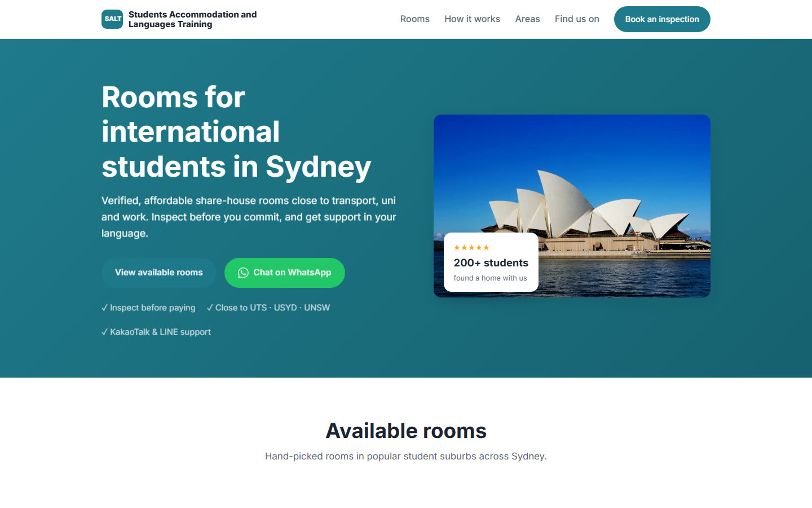Click Inspect before paying text
812x508 pixels.
pyautogui.click(x=148, y=308)
